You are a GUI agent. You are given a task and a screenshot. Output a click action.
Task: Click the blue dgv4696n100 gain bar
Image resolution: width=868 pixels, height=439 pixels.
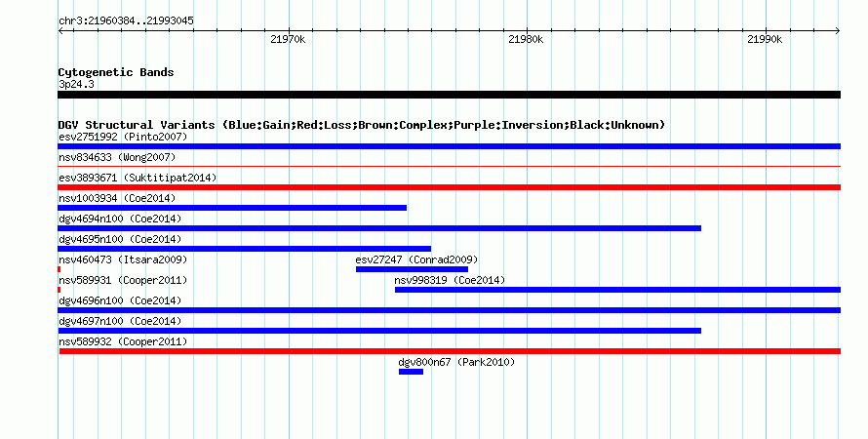[449, 310]
